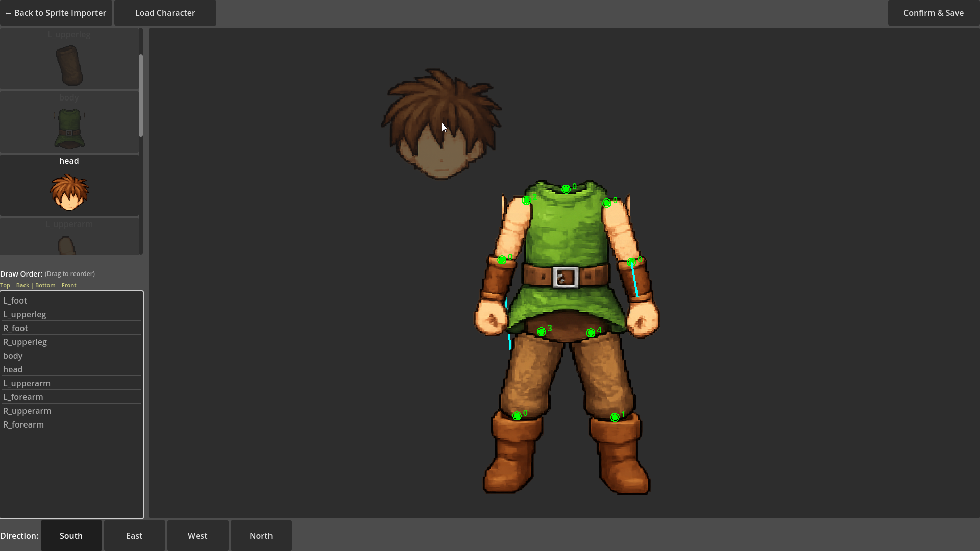
Task: Click anchor point 4 at the right hip
Action: (x=591, y=333)
